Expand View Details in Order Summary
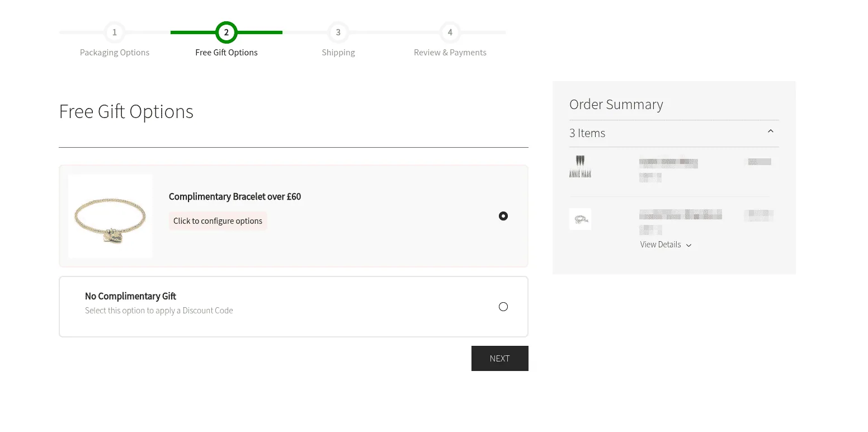 666,245
